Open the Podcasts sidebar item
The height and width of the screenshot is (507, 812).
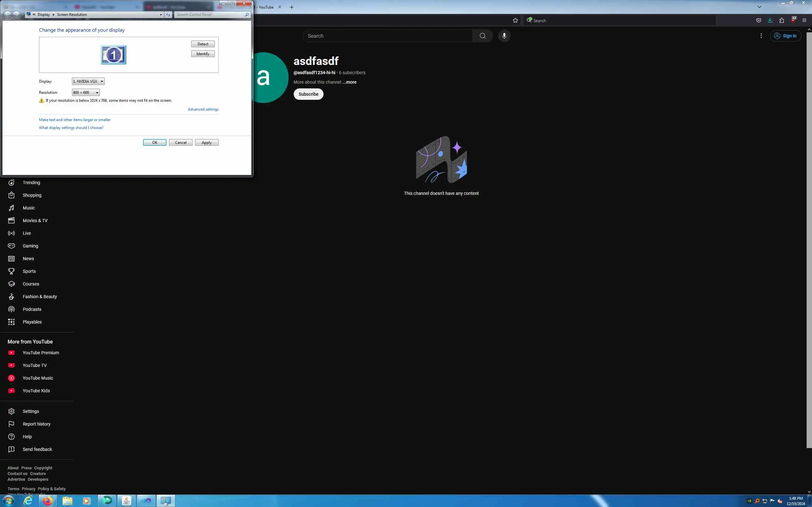coord(32,309)
